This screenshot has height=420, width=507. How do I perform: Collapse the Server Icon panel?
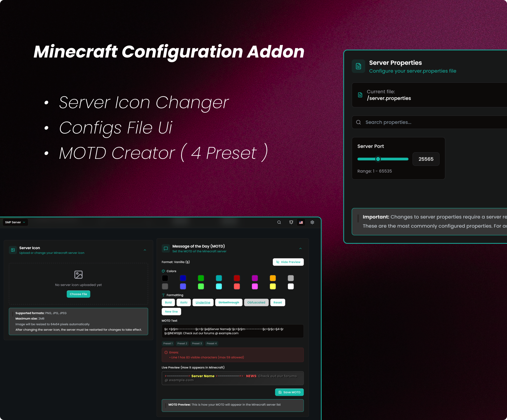(145, 250)
